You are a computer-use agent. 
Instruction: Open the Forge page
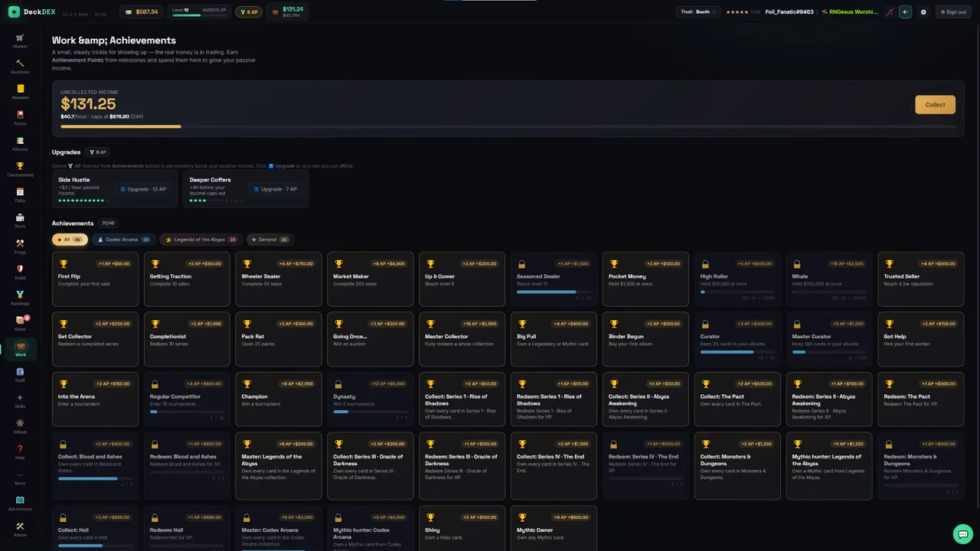point(20,246)
